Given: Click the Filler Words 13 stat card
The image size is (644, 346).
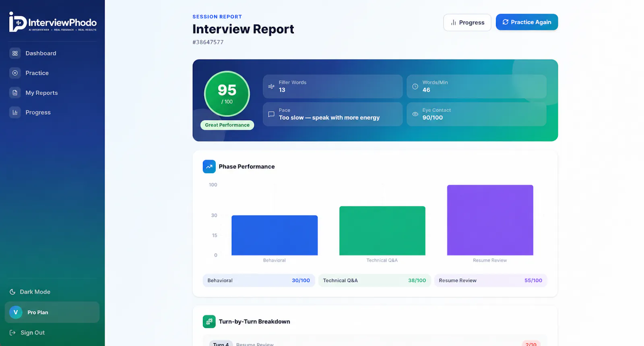Looking at the screenshot, I should tap(333, 86).
